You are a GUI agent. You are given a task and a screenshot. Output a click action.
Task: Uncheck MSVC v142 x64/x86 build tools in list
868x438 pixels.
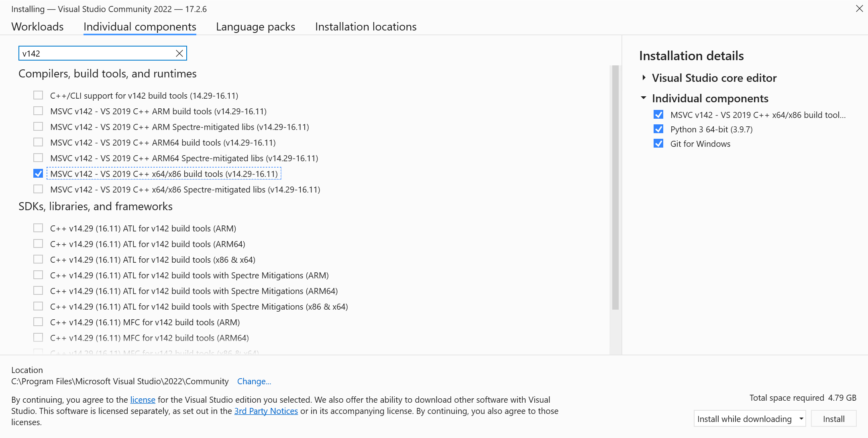click(38, 173)
